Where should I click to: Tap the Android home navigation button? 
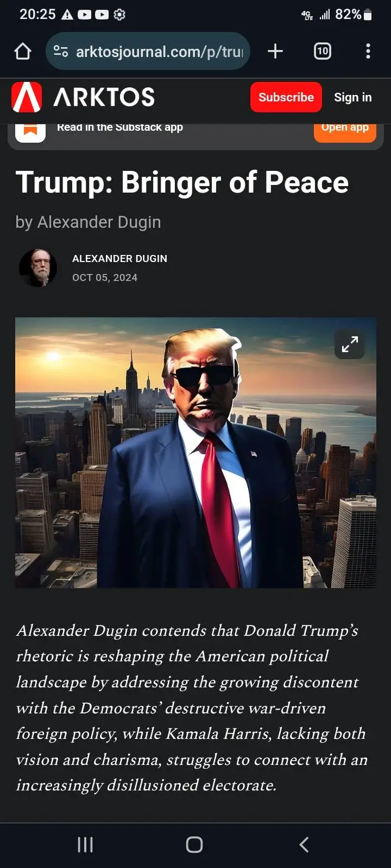[x=194, y=845]
